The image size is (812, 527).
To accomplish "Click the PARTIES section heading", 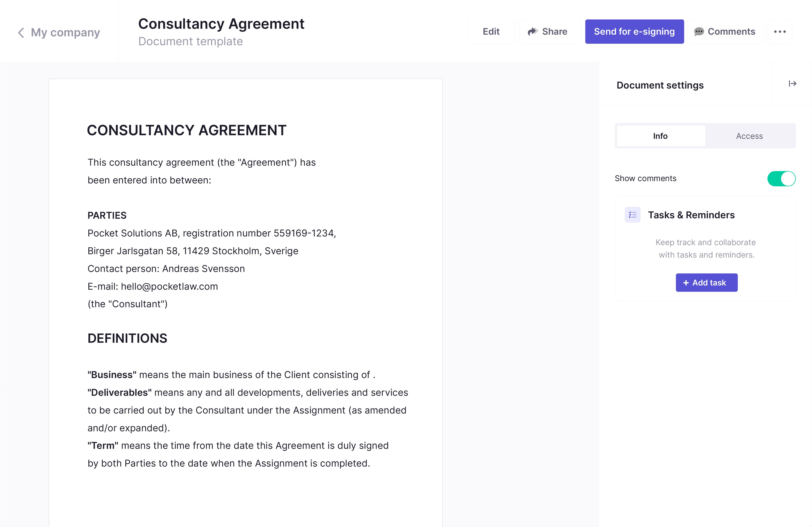I will (107, 215).
